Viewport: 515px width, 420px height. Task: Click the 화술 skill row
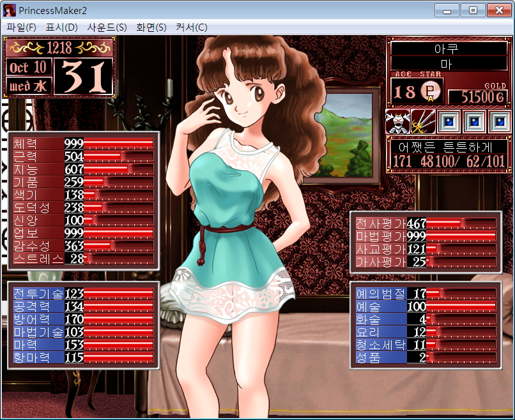coord(426,319)
